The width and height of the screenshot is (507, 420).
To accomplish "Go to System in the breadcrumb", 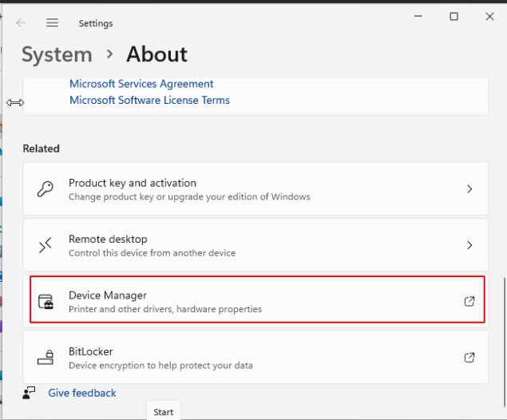I will tap(57, 54).
